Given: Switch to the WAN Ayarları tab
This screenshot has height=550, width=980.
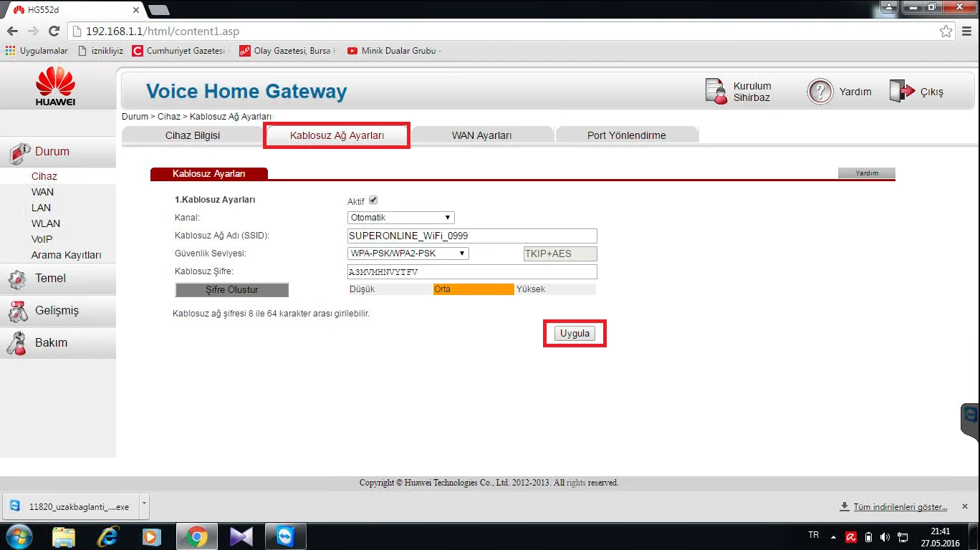Looking at the screenshot, I should point(481,135).
